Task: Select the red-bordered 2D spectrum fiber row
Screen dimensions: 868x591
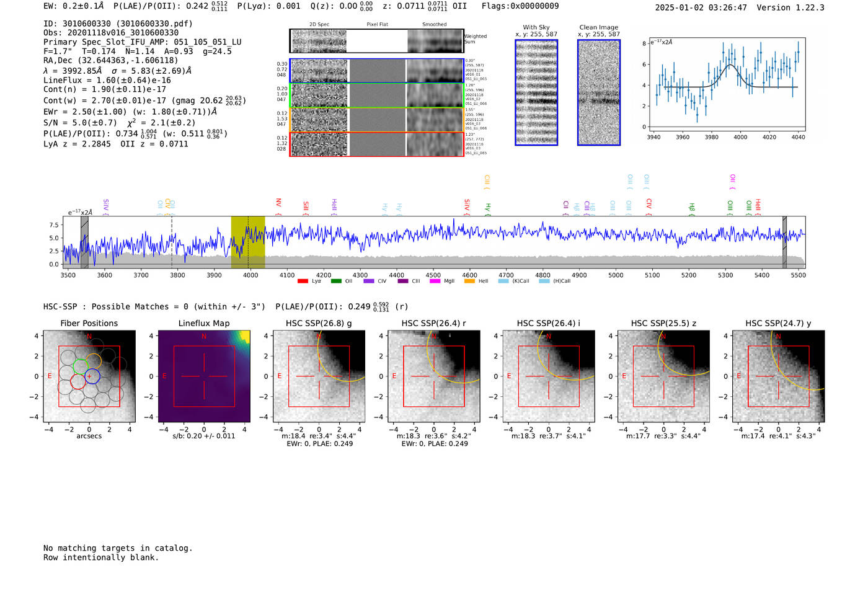Action: click(x=377, y=144)
